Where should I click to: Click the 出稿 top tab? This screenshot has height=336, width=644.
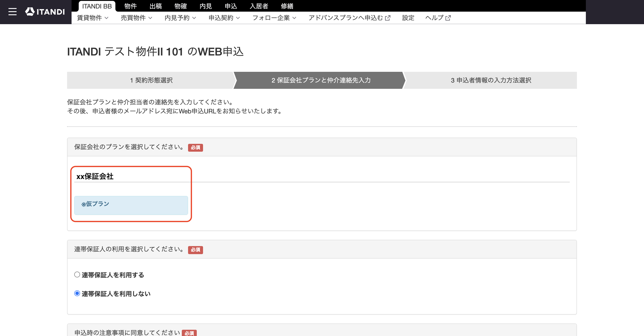[x=156, y=6]
